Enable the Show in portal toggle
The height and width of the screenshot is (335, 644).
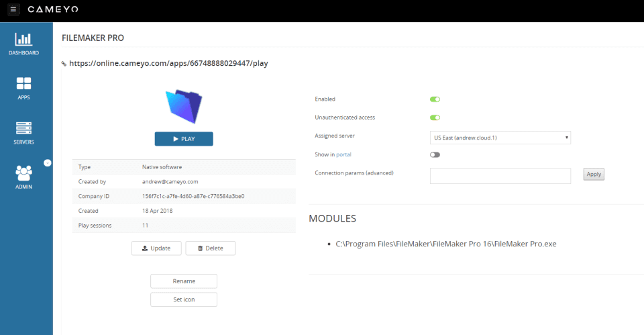[x=435, y=155]
